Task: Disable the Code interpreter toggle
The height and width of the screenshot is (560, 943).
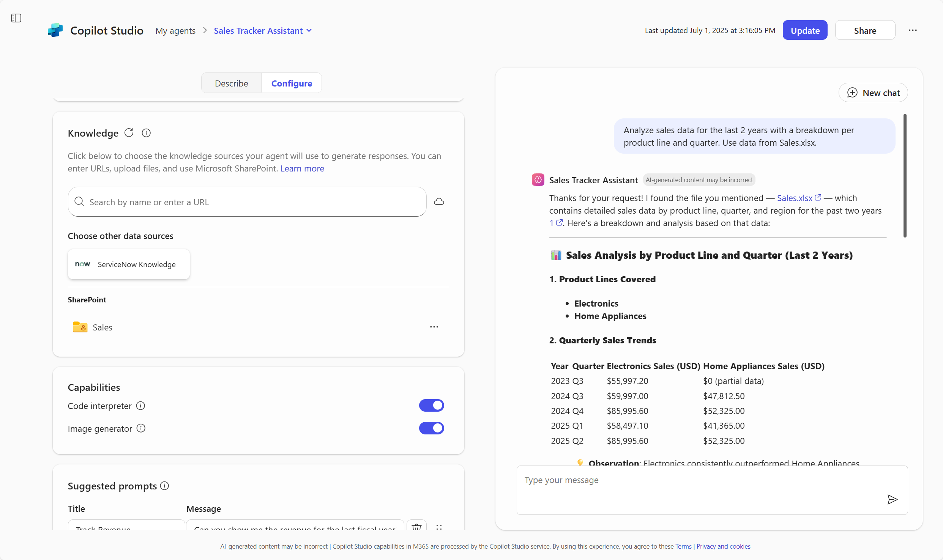Action: 431,406
